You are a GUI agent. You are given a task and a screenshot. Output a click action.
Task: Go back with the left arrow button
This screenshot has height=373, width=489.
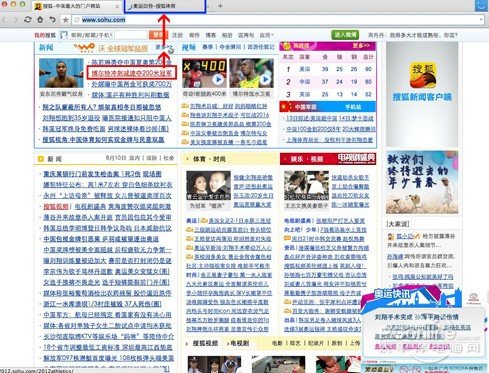click(x=4, y=20)
